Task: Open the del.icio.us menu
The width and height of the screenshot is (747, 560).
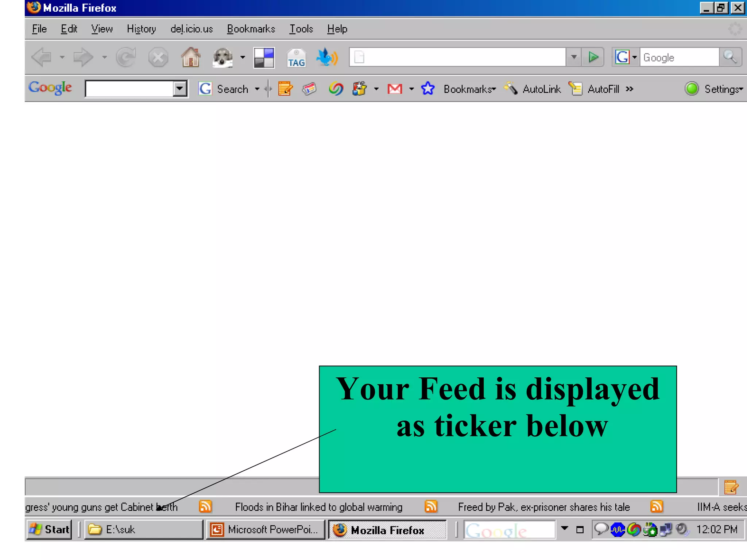Action: coord(191,29)
